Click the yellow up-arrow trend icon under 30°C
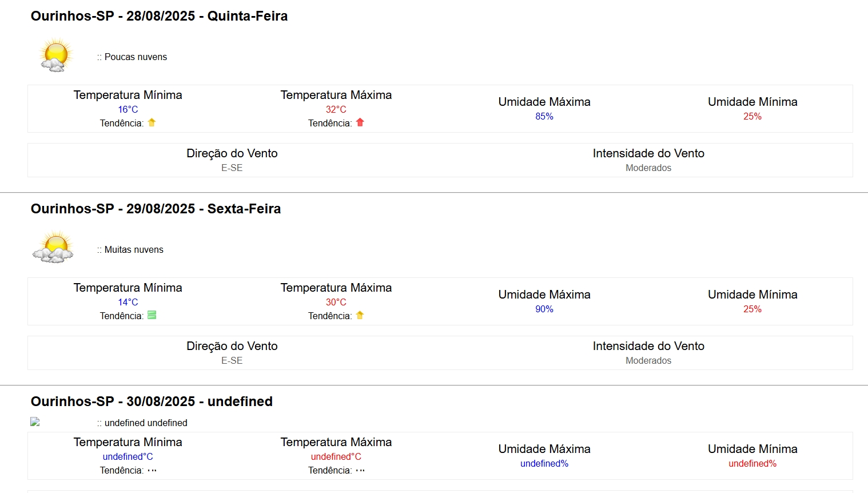Viewport: 868px width, 493px height. [360, 315]
